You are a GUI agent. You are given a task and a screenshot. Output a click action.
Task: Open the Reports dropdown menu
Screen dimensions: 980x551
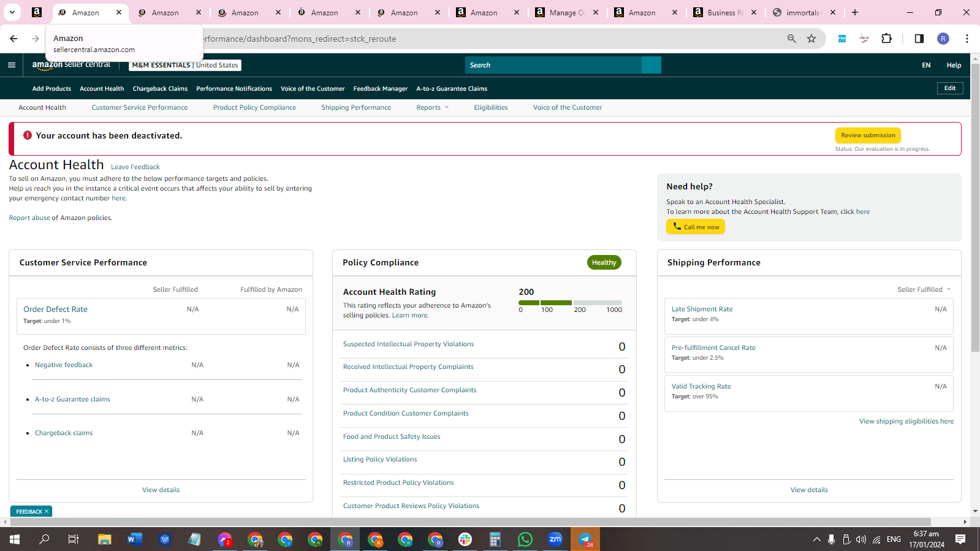(433, 107)
